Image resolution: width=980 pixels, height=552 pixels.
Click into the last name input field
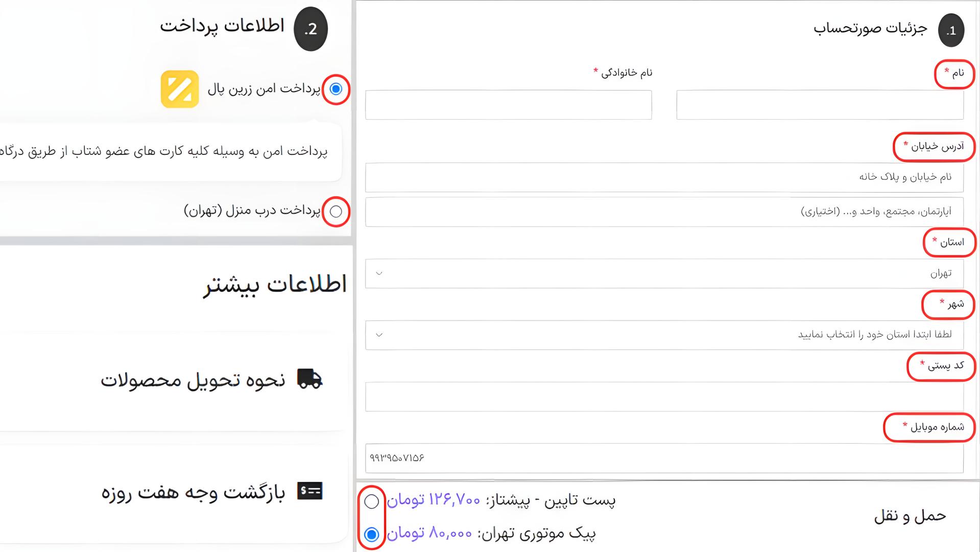pos(509,105)
